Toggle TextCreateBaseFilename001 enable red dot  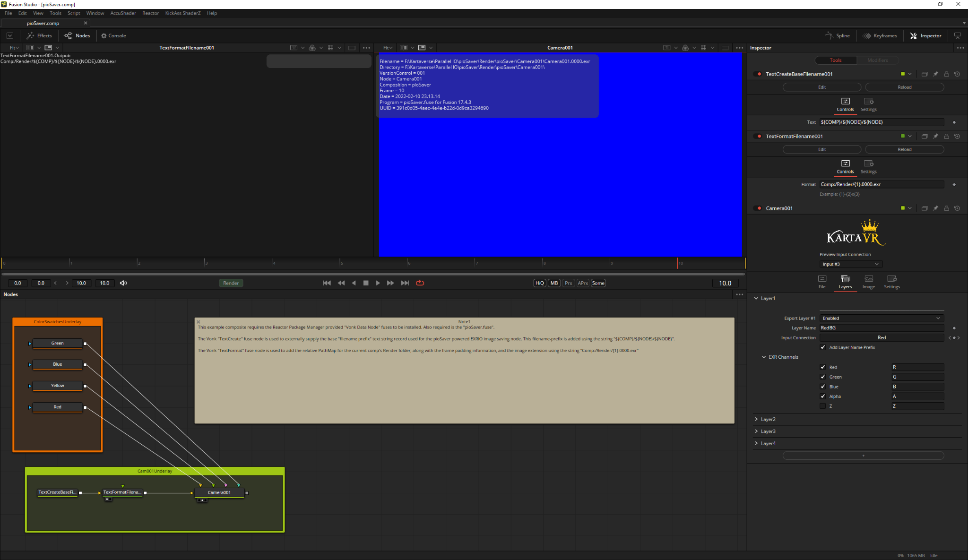(759, 74)
